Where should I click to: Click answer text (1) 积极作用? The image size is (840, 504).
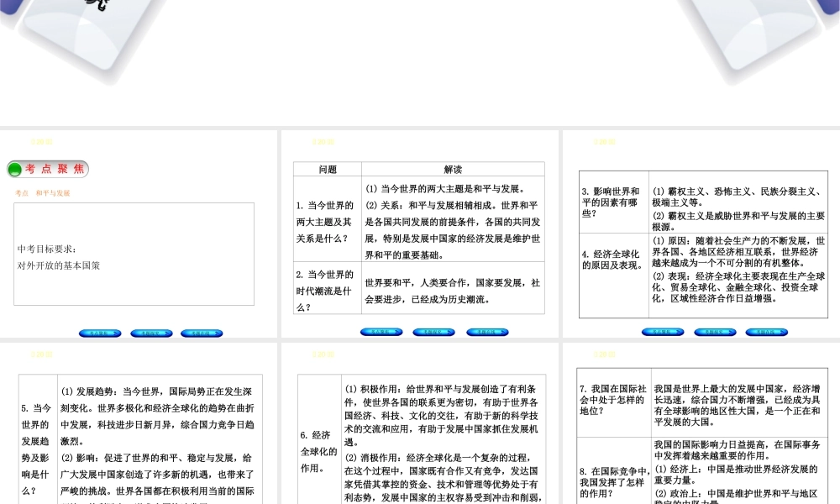point(442,416)
